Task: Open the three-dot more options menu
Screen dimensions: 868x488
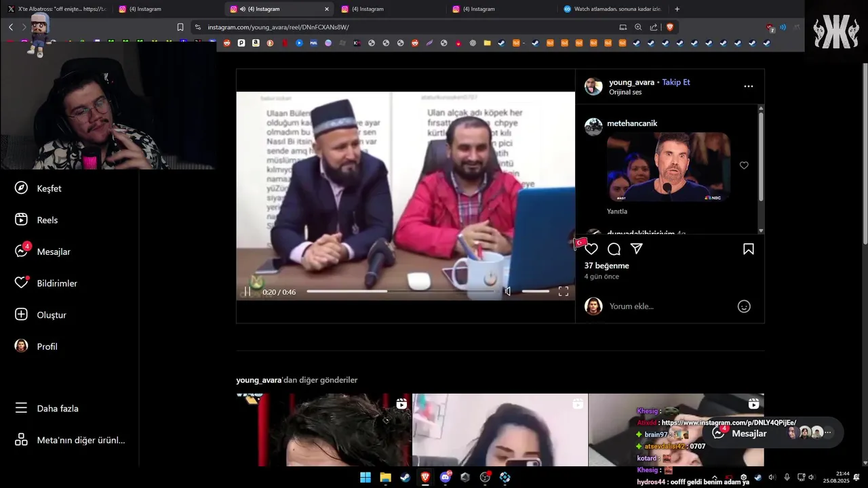Action: click(x=749, y=86)
